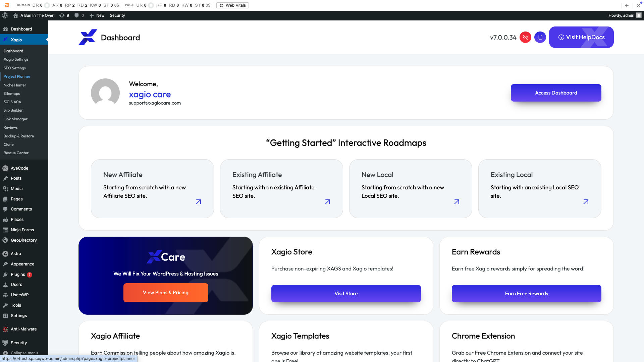Open Link Manager submenu item

(x=15, y=119)
